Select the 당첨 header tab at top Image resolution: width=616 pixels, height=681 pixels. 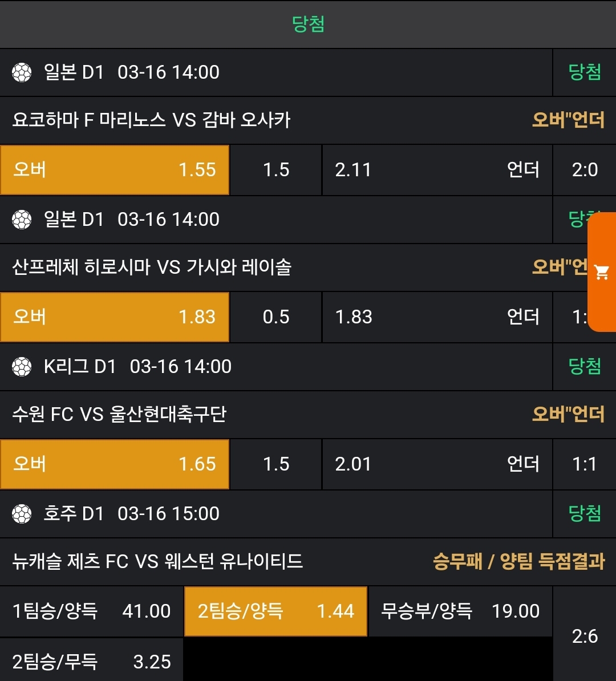click(308, 24)
